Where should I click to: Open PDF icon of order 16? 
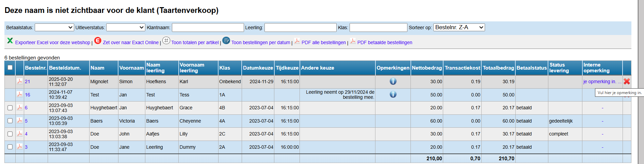(x=20, y=94)
